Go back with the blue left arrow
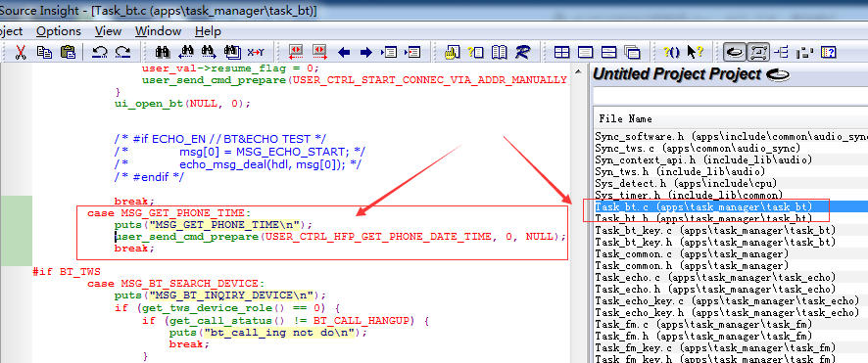The image size is (868, 363). 344,53
